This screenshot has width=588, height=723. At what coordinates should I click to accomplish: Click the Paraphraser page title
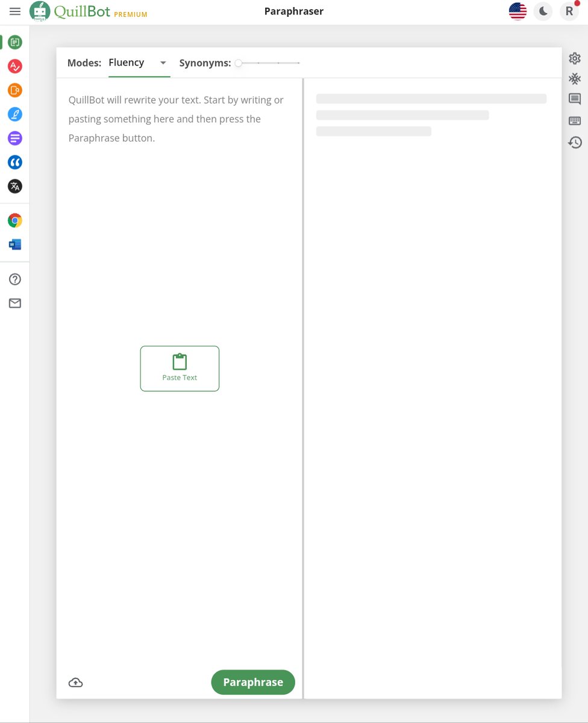pyautogui.click(x=294, y=11)
